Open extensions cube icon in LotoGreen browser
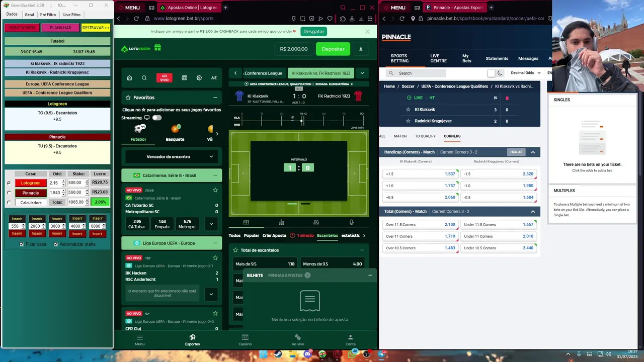This screenshot has width=644, height=362. pos(343,19)
